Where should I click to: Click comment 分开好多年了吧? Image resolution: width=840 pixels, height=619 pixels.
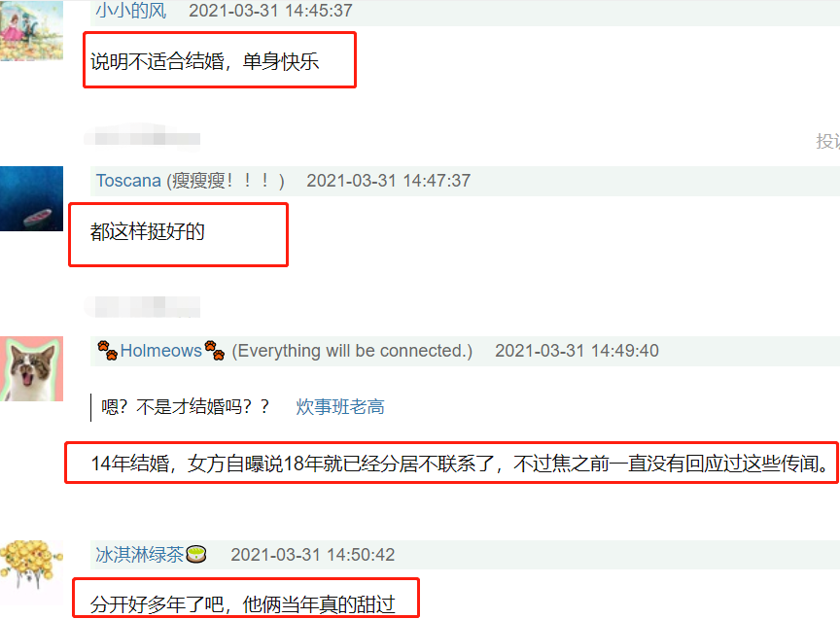click(243, 604)
